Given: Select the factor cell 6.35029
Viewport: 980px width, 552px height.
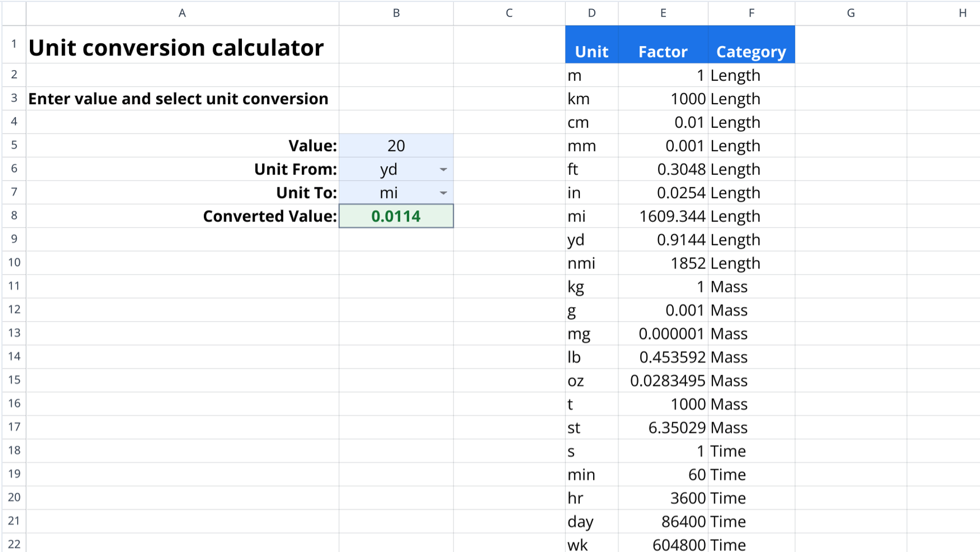Looking at the screenshot, I should click(x=663, y=428).
